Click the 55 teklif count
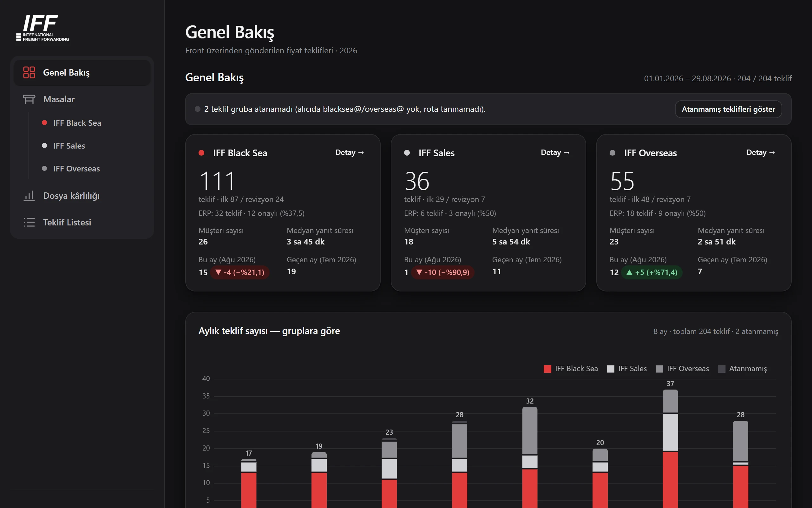Image resolution: width=812 pixels, height=508 pixels. (622, 181)
